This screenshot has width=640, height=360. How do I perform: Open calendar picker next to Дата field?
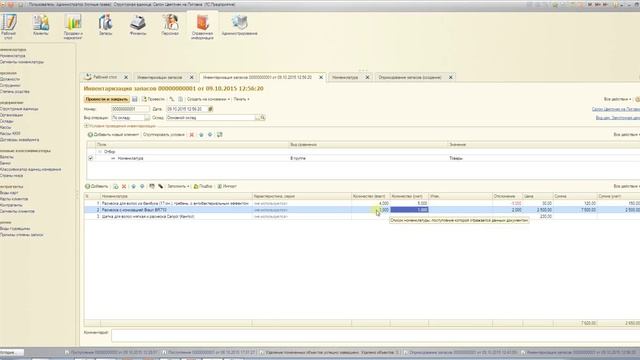(211, 109)
